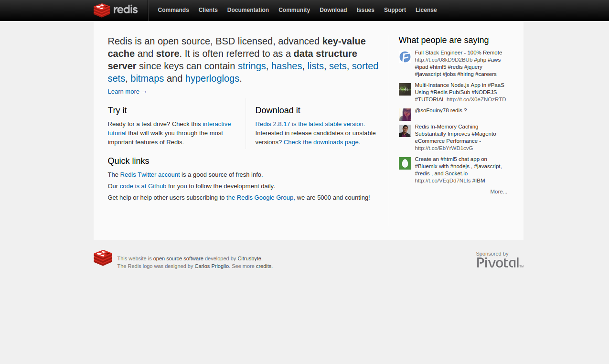Visit the Citrusbyte footer link
The image size is (609, 364).
pyautogui.click(x=249, y=258)
